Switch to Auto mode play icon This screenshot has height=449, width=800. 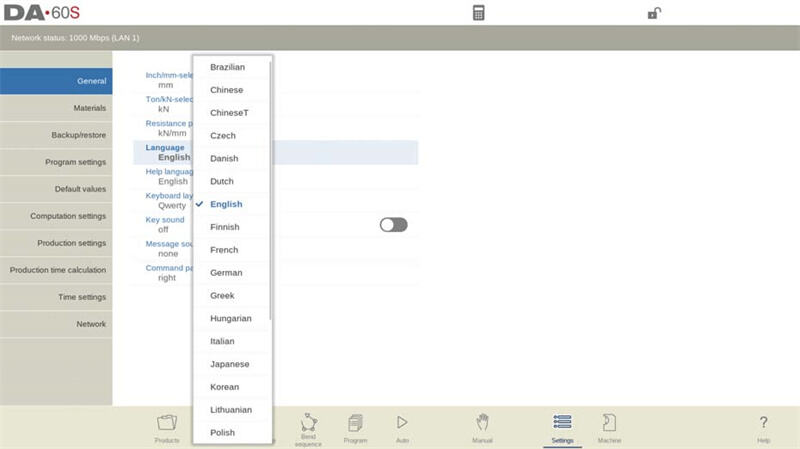[x=402, y=427]
